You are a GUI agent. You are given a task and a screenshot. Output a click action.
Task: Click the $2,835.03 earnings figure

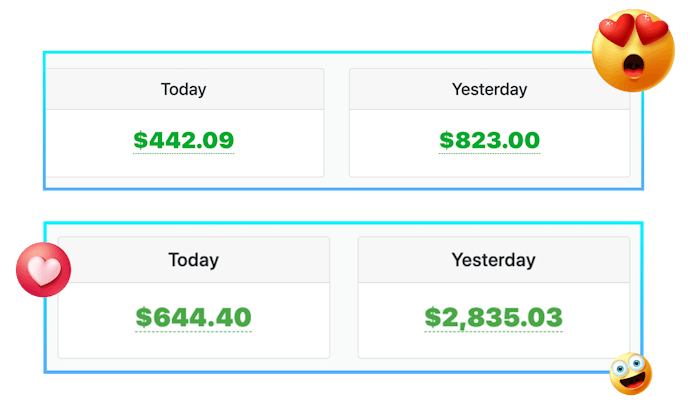[493, 318]
